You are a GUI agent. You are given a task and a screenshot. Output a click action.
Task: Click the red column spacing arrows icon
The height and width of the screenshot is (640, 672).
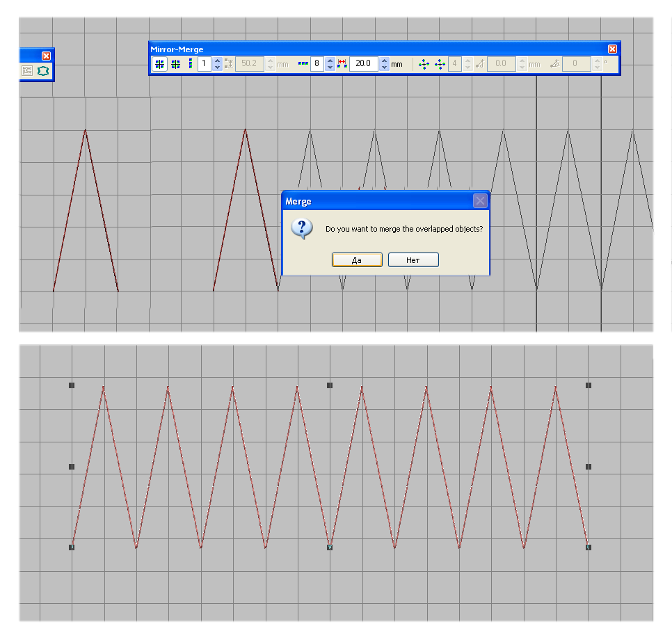342,64
